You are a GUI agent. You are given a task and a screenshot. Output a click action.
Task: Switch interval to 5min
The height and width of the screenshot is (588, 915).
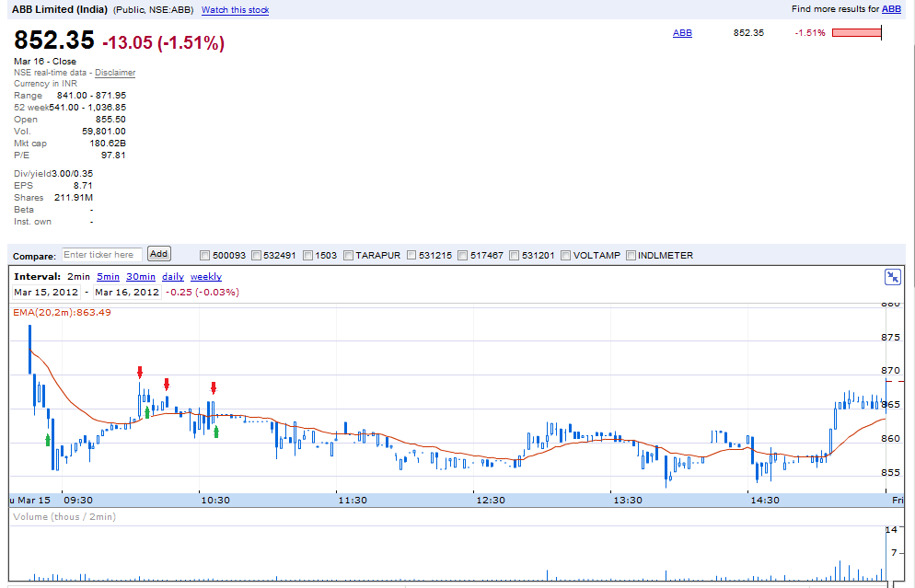(108, 276)
